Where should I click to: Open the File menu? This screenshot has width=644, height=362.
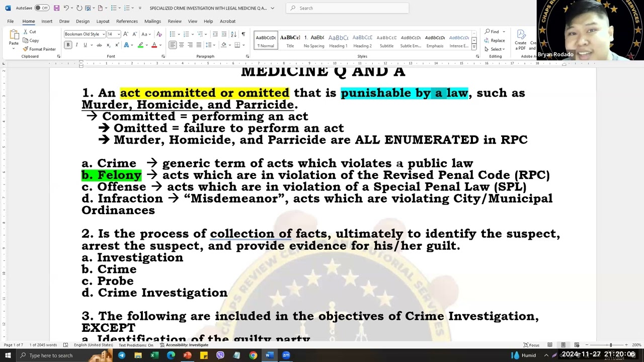10,21
